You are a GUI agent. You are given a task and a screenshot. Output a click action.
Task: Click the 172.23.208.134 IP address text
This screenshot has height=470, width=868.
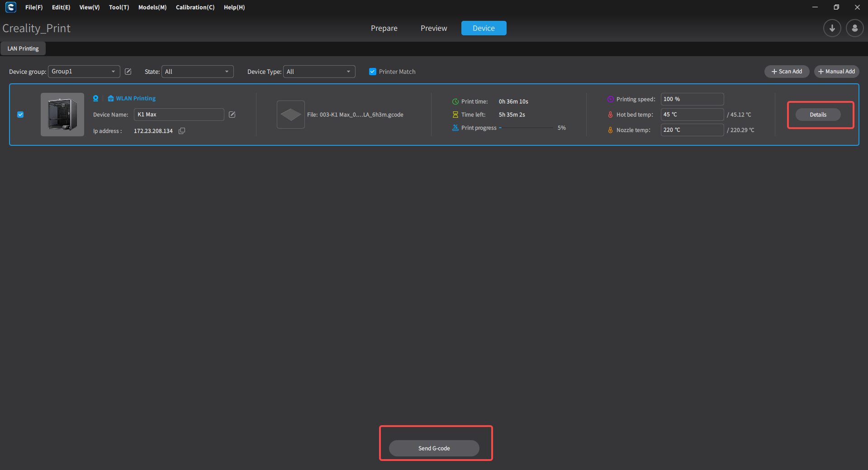pos(153,131)
